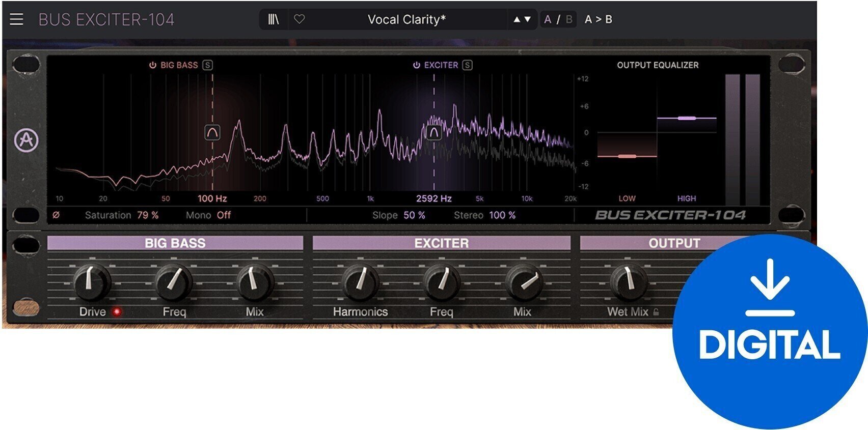Click the 2592 Hz frequency value
This screenshot has height=430, width=868.
434,198
